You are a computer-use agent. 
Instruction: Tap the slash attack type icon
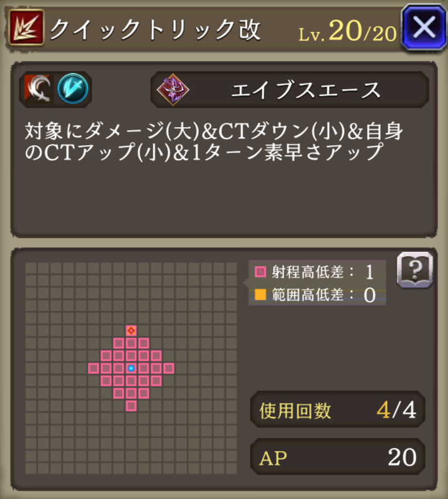click(39, 89)
